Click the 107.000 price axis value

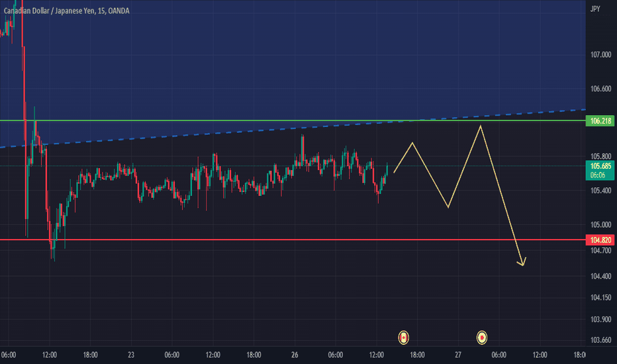coord(600,55)
